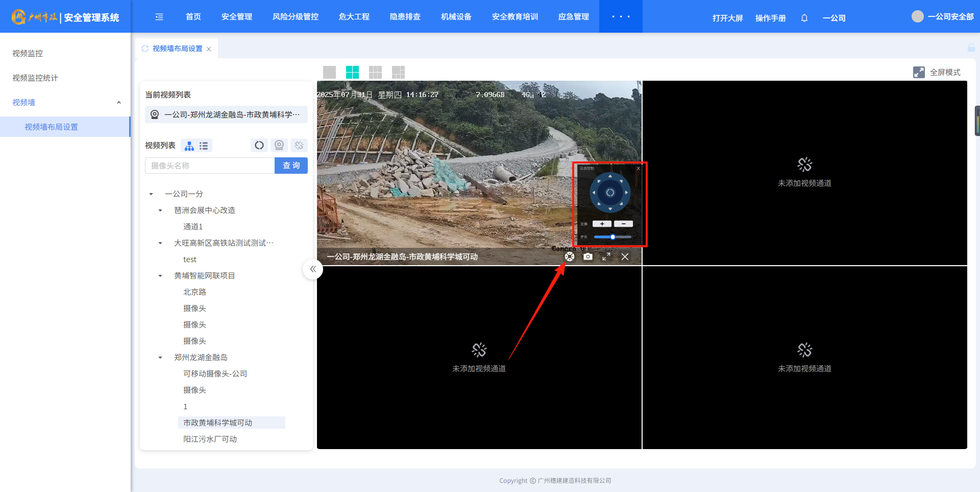
Task: Click the broken-link icon in the video list toolbar
Action: click(299, 146)
